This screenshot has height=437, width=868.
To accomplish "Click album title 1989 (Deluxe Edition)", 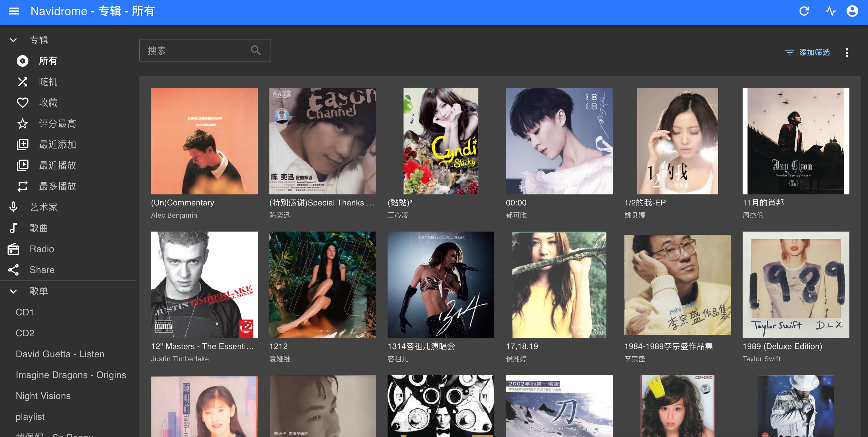I will click(x=782, y=346).
